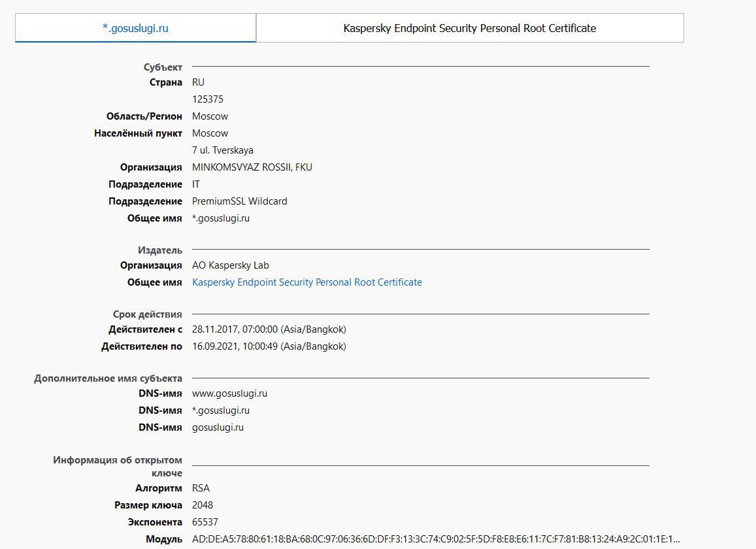This screenshot has width=756, height=549.
Task: Click the Информация об открытом ключе heading
Action: pyautogui.click(x=118, y=467)
